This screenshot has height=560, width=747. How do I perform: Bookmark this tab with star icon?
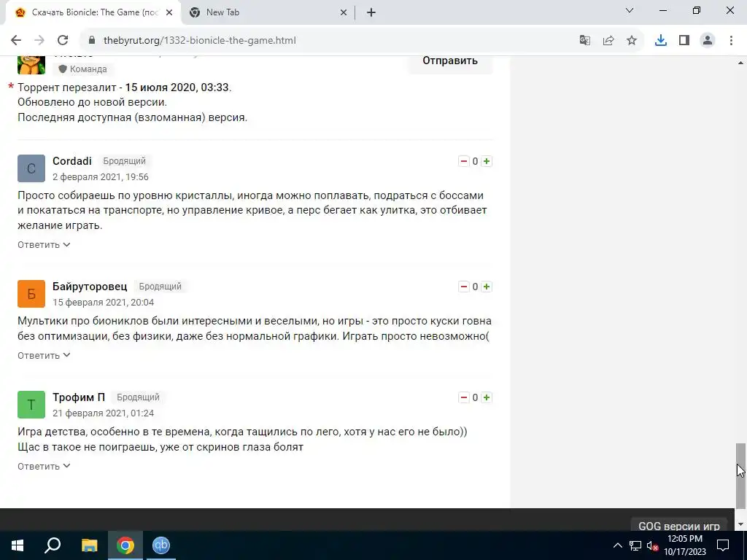(x=632, y=41)
